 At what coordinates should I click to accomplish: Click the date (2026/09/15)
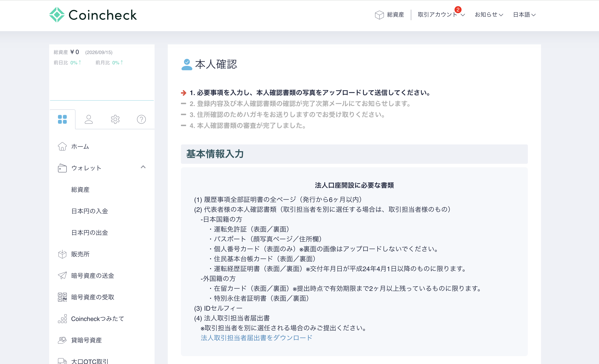(x=99, y=52)
